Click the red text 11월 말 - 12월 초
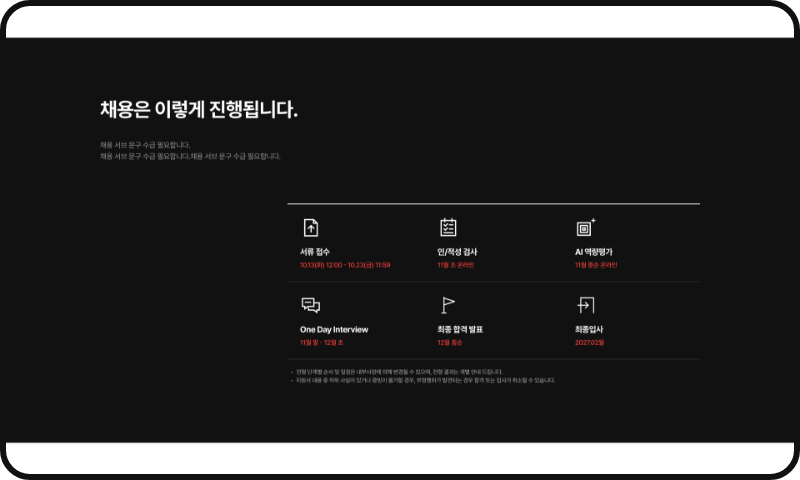Image resolution: width=800 pixels, height=480 pixels. 321,343
